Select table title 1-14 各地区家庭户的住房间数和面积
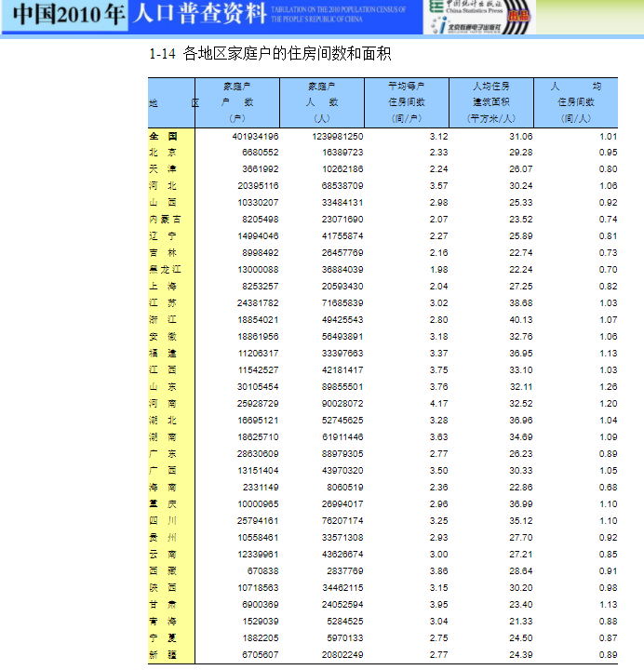 coord(270,54)
